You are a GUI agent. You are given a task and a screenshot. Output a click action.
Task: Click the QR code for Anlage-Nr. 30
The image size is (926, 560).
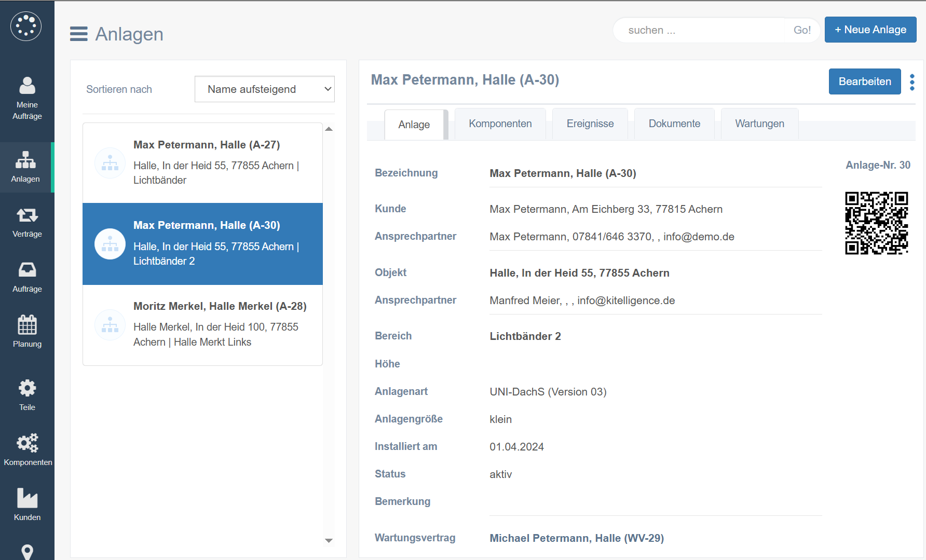coord(876,223)
